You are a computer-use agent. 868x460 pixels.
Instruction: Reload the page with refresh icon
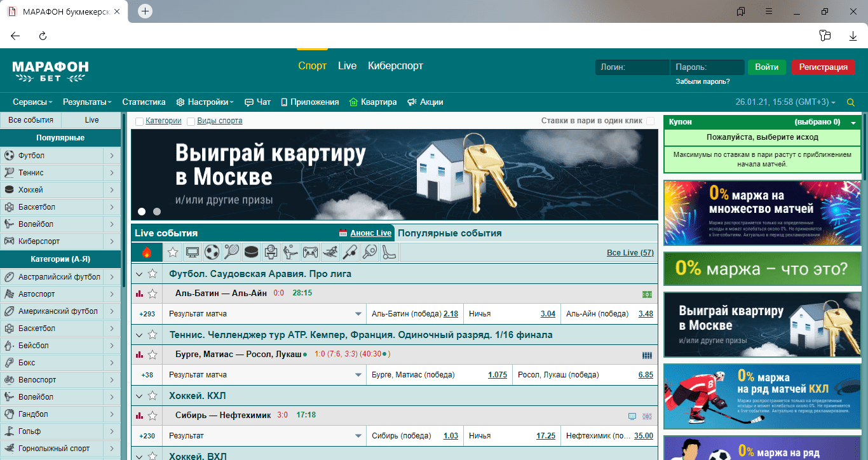[43, 36]
